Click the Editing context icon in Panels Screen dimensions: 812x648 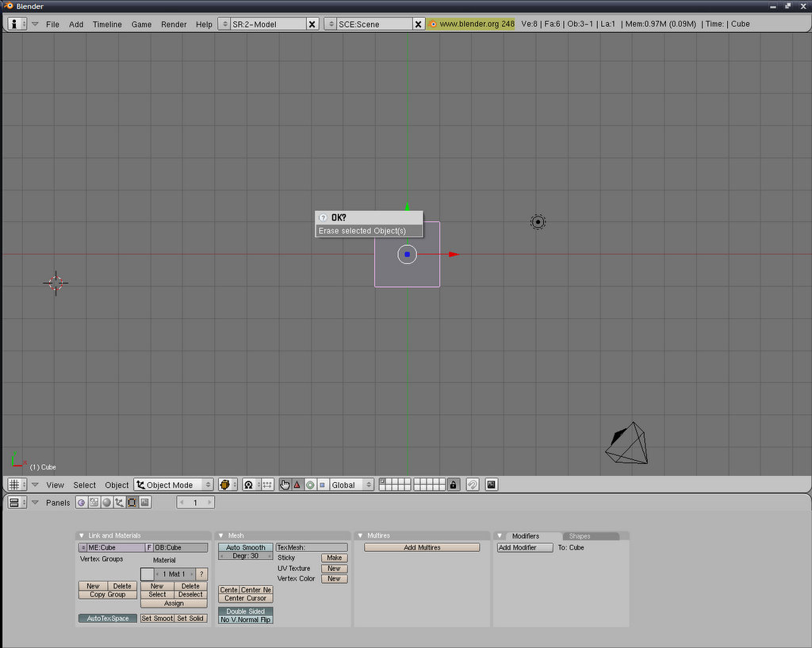point(132,502)
